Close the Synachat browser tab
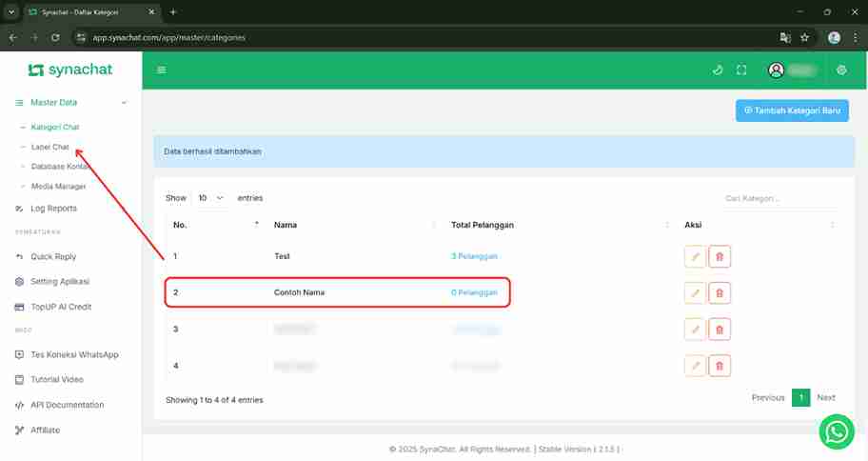This screenshot has height=461, width=868. tap(151, 11)
